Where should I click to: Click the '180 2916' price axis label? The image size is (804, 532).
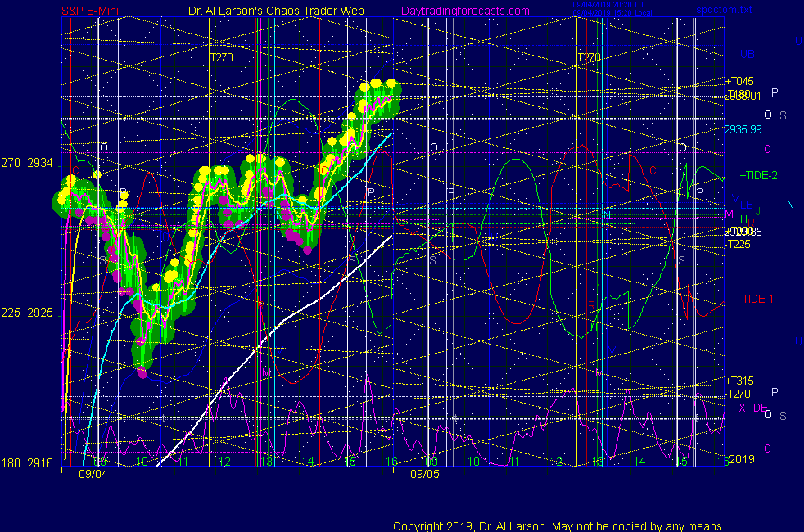coord(27,463)
